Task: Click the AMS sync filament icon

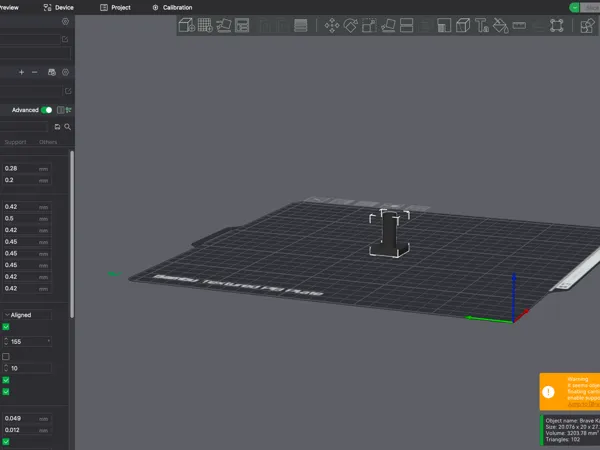Action: pyautogui.click(x=52, y=72)
